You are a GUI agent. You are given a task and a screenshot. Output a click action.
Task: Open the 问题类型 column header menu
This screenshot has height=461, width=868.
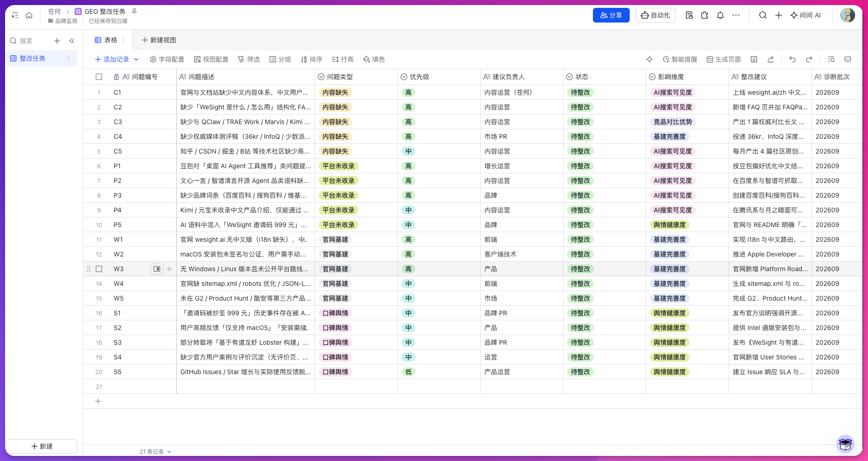pos(356,77)
